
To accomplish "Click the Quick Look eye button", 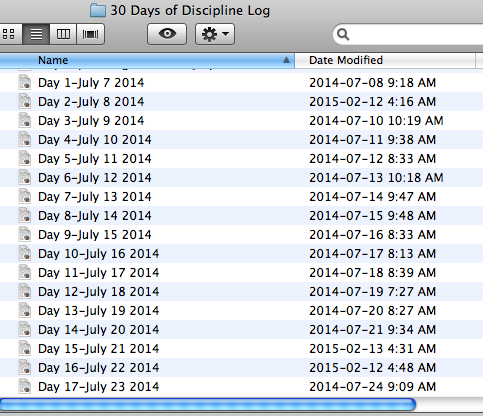I will click(167, 34).
